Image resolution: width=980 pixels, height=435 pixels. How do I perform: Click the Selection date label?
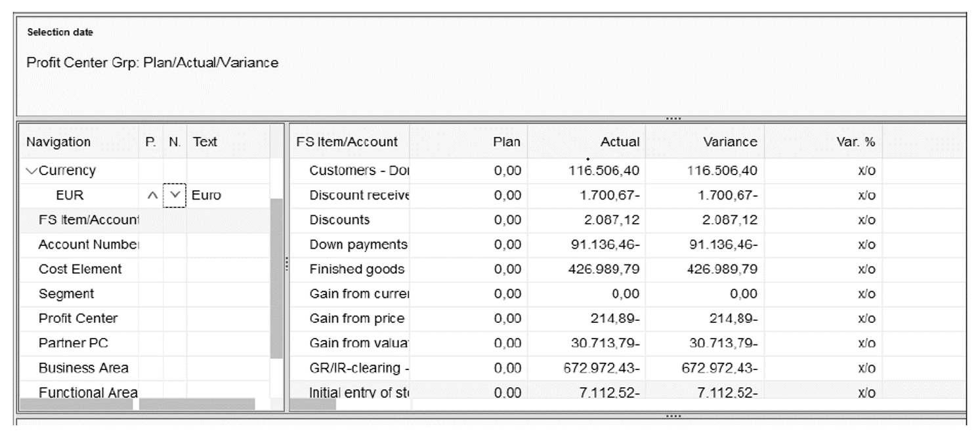pos(60,32)
